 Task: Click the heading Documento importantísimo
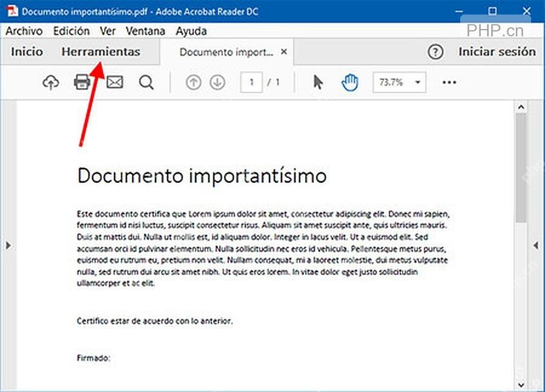(202, 176)
